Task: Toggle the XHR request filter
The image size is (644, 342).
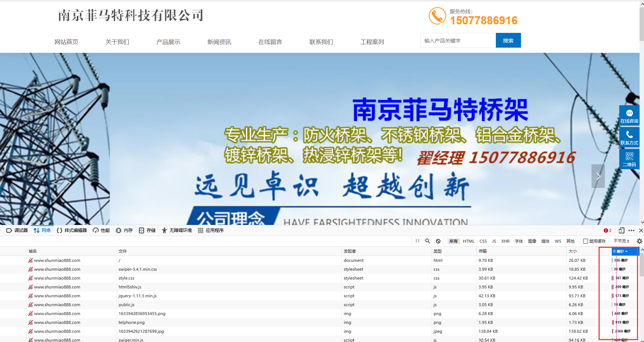Action: tap(505, 241)
